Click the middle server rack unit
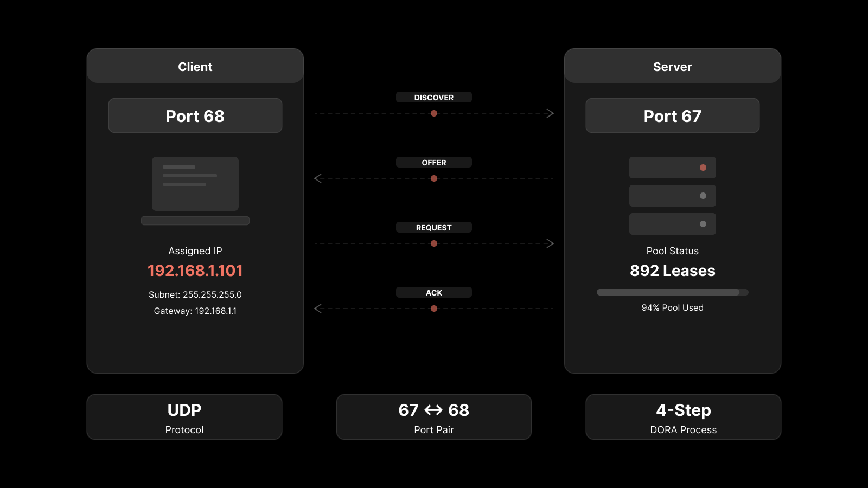 (x=672, y=196)
